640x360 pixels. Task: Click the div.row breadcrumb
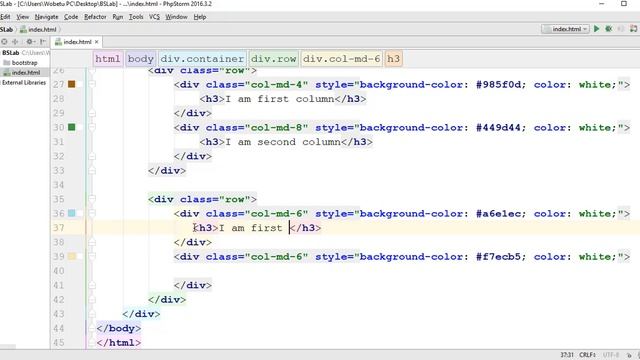pyautogui.click(x=273, y=59)
